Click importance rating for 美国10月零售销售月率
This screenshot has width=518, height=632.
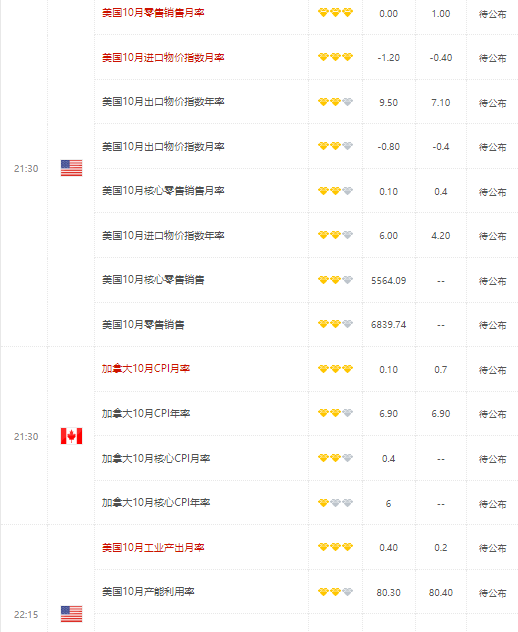[x=335, y=12]
